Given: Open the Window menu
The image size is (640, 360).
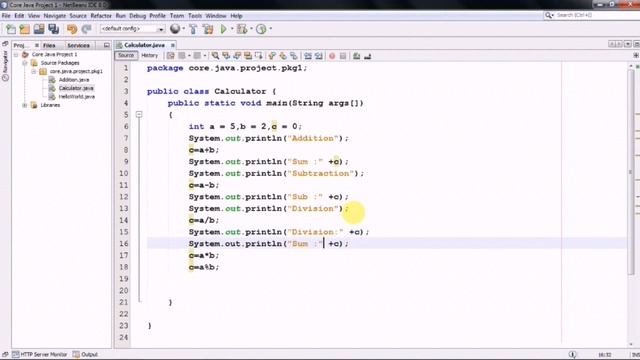Looking at the screenshot, I should (x=216, y=16).
